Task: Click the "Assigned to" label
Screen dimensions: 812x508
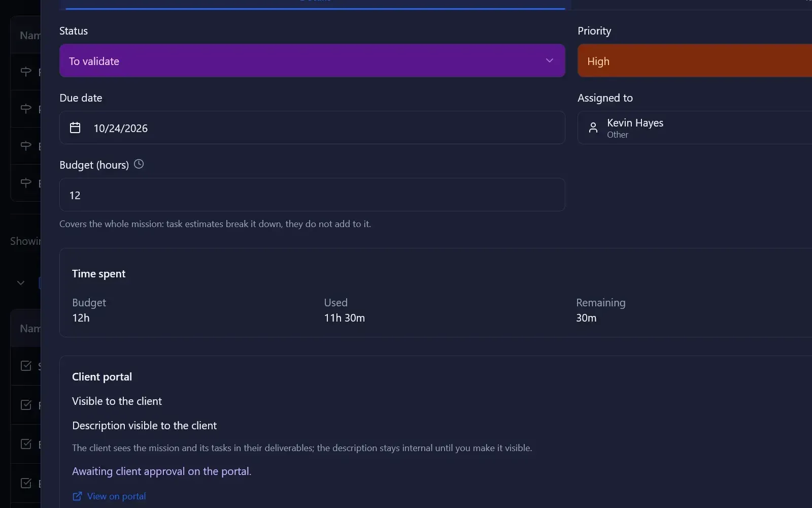Action: (605, 98)
